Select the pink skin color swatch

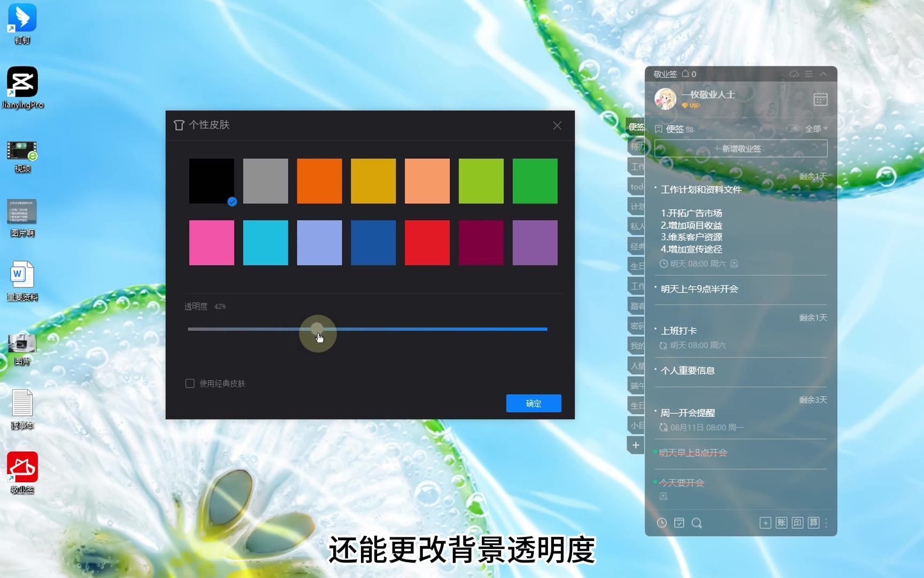coord(211,242)
